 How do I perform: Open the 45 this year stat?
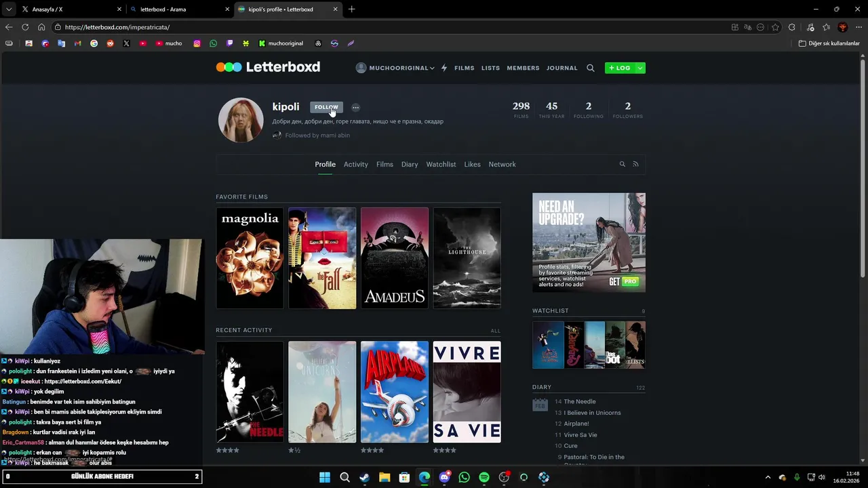[551, 109]
